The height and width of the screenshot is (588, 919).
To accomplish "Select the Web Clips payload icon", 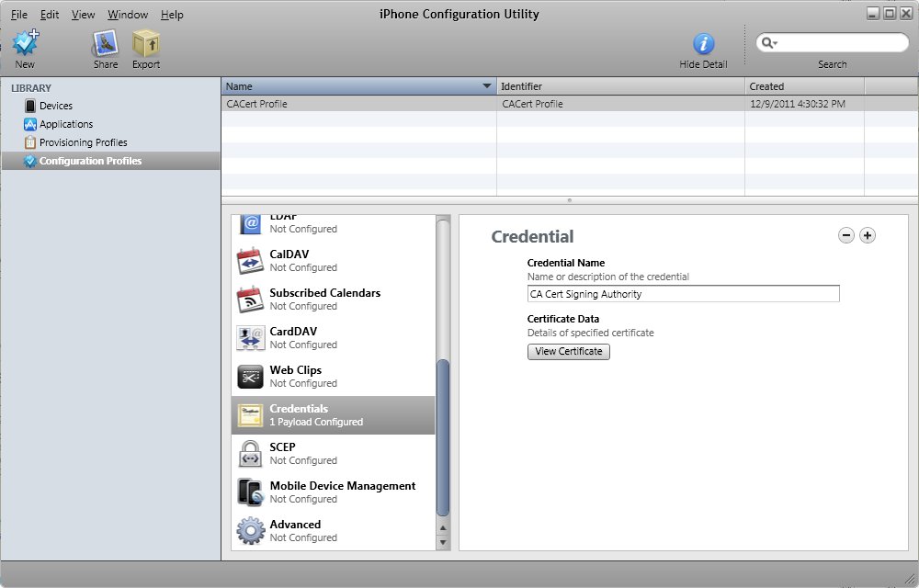I will tap(250, 377).
